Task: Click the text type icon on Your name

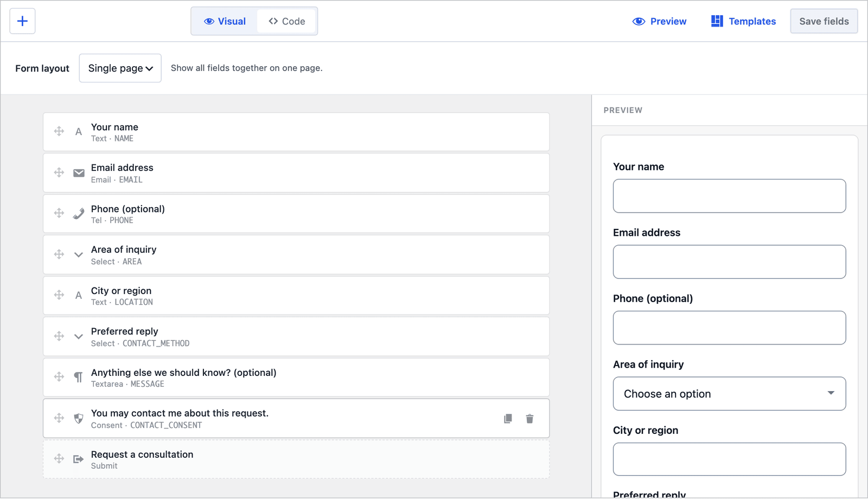Action: pos(79,132)
